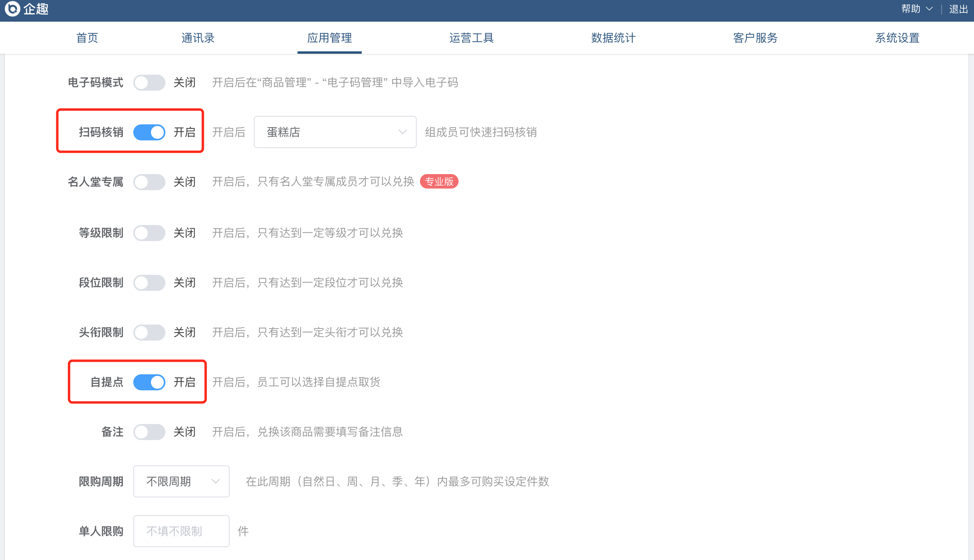
Task: Toggle on 等级限制 switch
Action: [x=149, y=233]
